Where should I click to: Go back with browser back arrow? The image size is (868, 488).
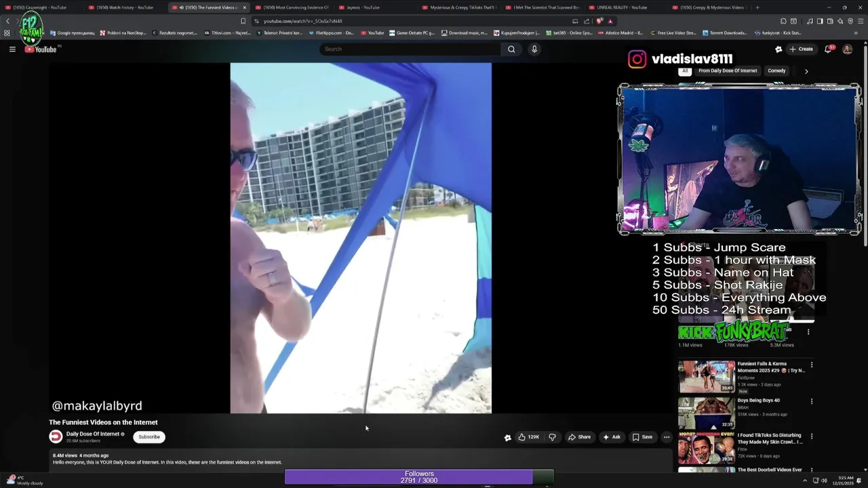point(7,21)
